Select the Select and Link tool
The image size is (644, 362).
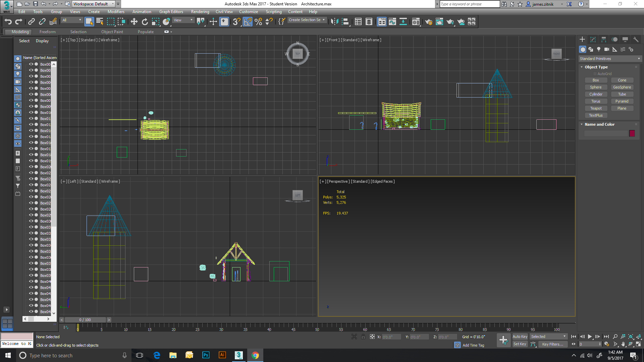(32, 22)
